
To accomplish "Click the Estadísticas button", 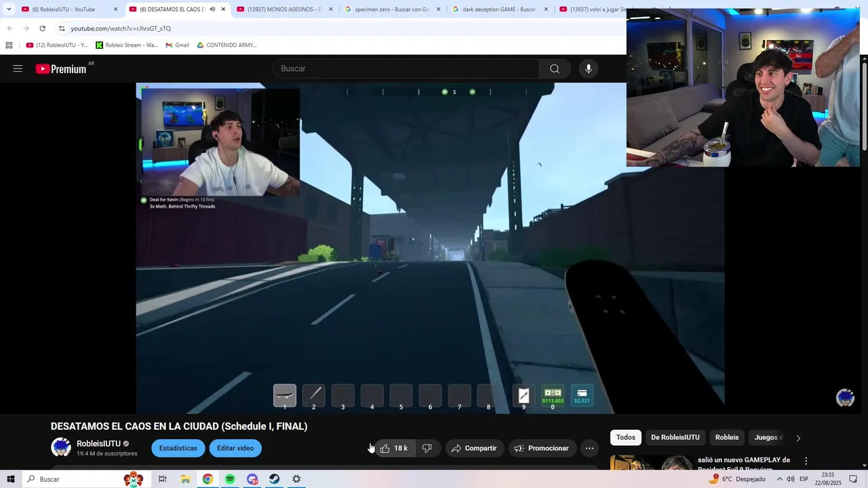I will [178, 448].
